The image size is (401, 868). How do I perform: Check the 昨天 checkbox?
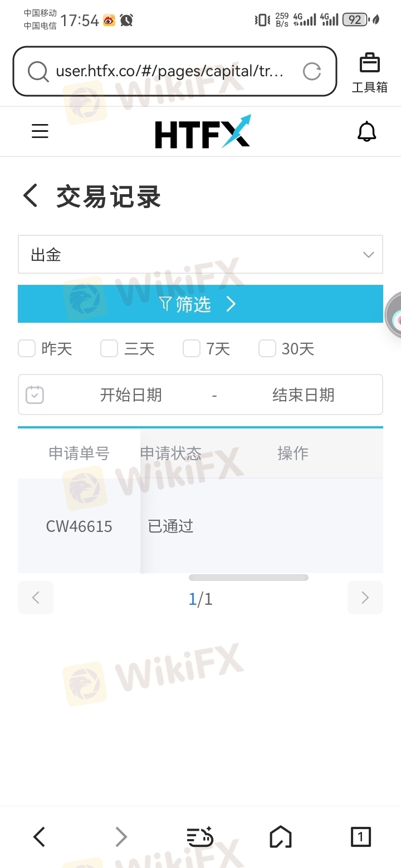coord(27,349)
